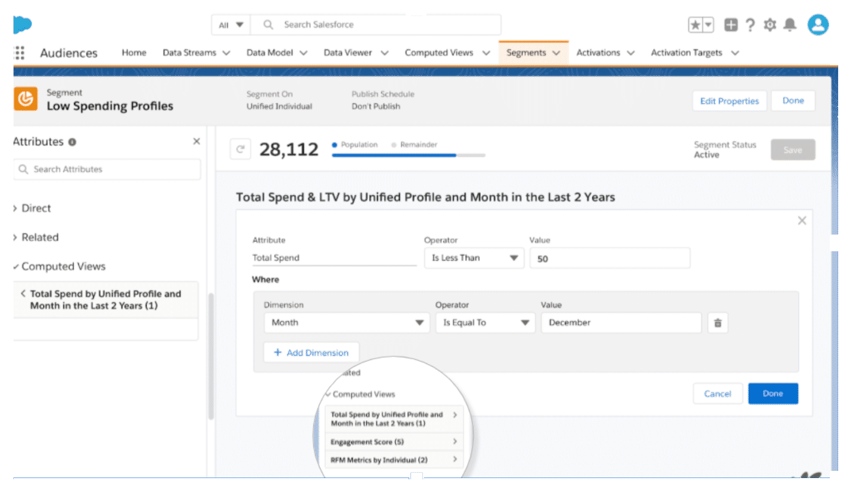Open the App Launcher grid
The width and height of the screenshot is (868, 493).
pyautogui.click(x=18, y=53)
